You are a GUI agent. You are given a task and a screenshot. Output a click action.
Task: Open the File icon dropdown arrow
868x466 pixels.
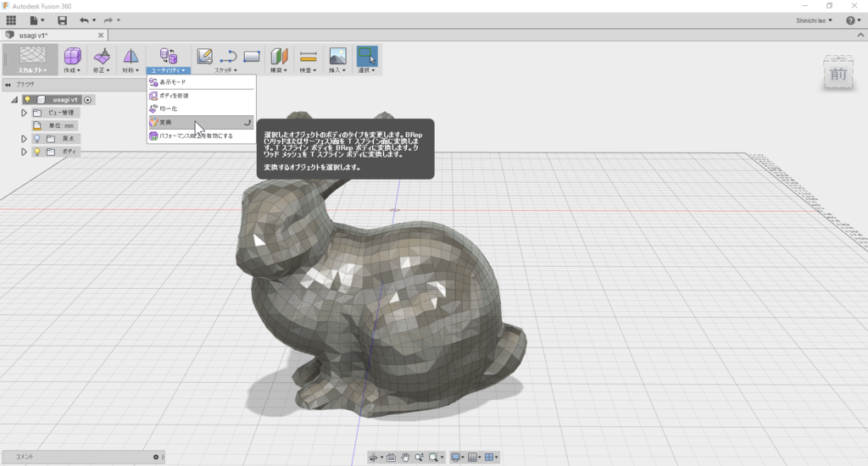coord(42,20)
